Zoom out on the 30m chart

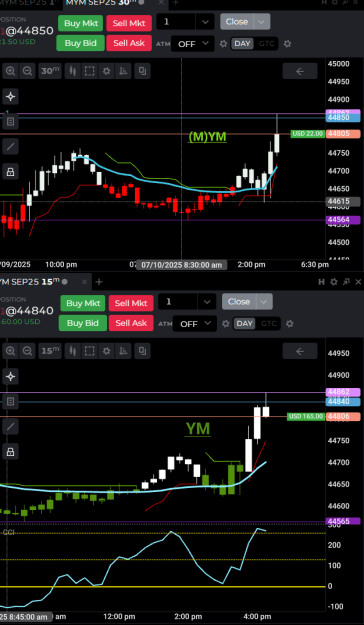point(27,71)
